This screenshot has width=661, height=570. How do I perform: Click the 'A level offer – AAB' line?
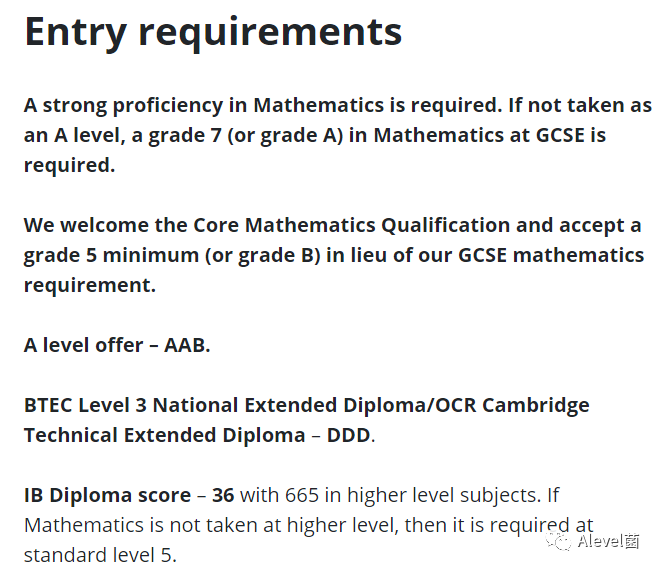(117, 345)
